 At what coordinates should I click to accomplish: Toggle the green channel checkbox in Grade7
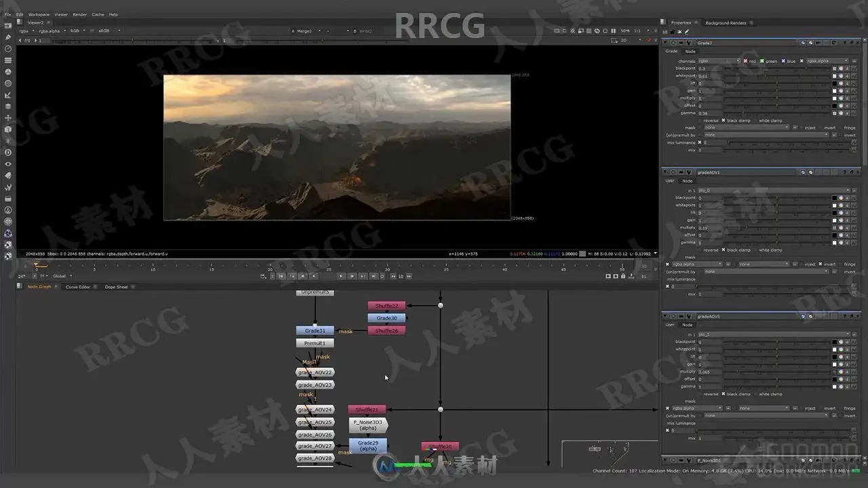[x=762, y=61]
